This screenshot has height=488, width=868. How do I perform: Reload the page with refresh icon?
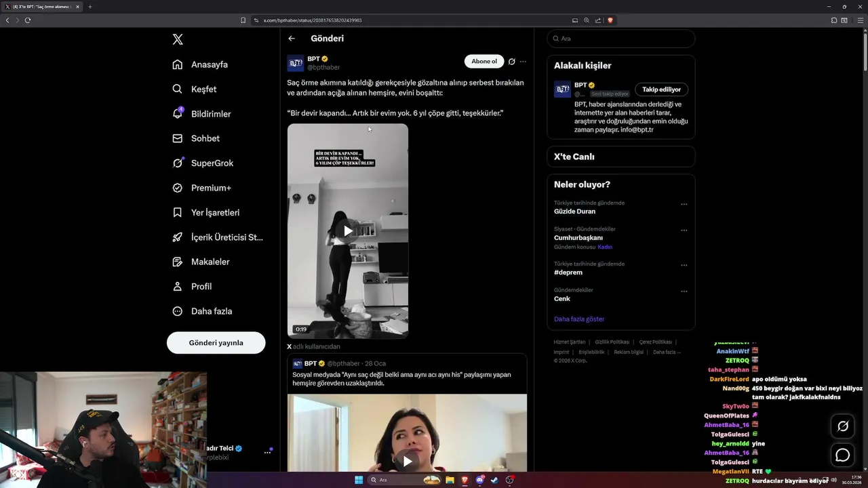tap(28, 20)
